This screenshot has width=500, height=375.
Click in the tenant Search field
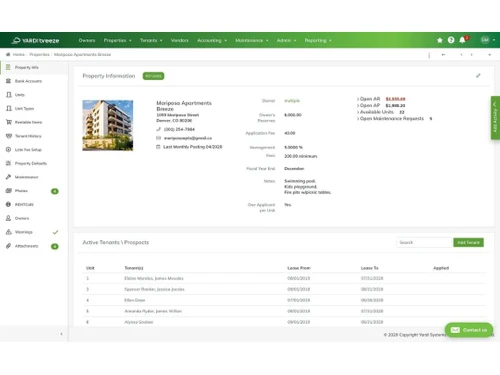coord(424,242)
